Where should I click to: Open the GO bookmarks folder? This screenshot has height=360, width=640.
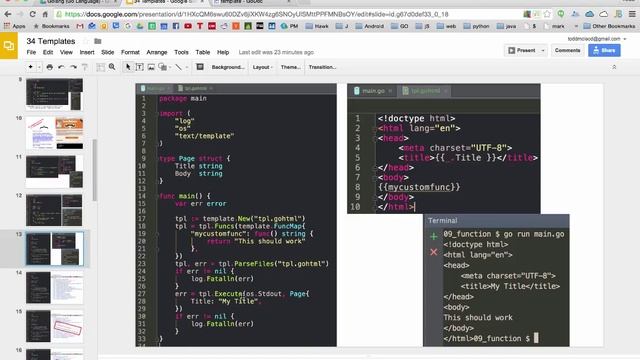point(400,26)
